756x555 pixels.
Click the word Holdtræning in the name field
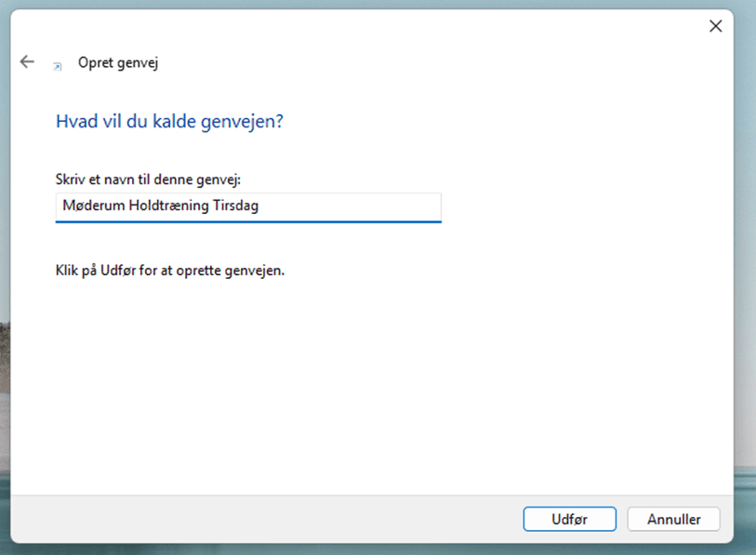point(168,206)
